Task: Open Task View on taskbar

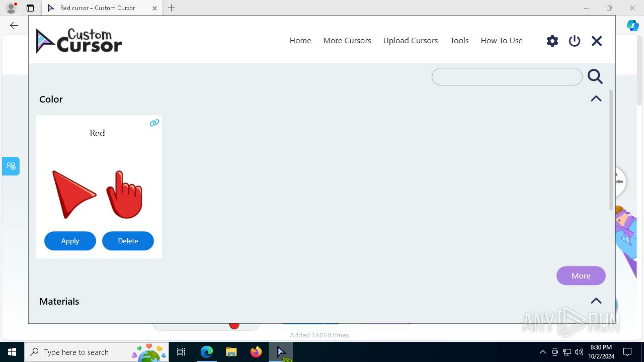Action: (182, 352)
